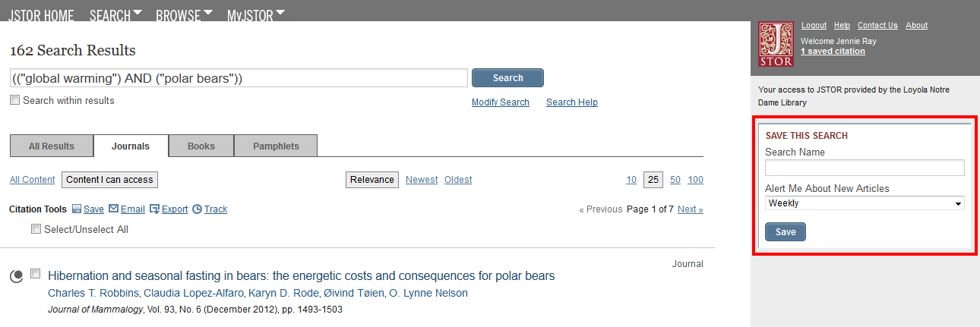Open the MyJSTOR menu
Image resolution: width=980 pixels, height=327 pixels.
[256, 15]
